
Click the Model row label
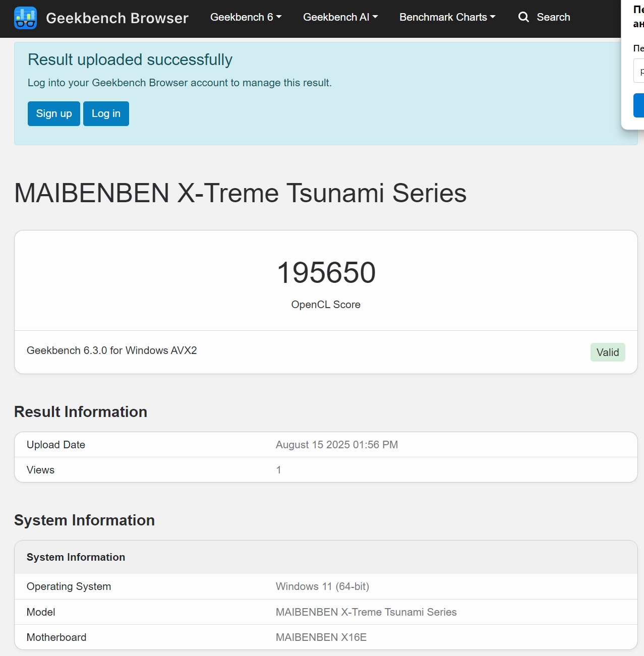tap(41, 612)
